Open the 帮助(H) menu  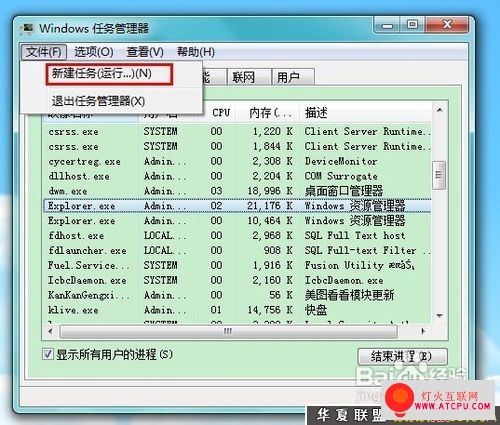(x=196, y=52)
